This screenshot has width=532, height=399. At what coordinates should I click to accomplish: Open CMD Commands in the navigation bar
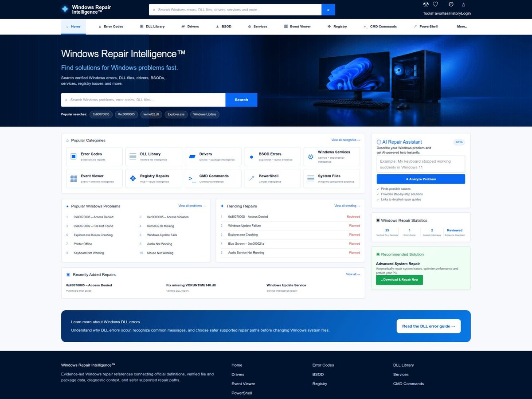click(x=380, y=27)
